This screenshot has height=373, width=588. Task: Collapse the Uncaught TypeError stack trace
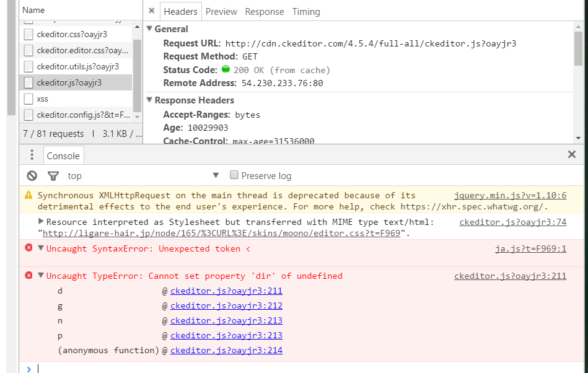[x=40, y=276]
